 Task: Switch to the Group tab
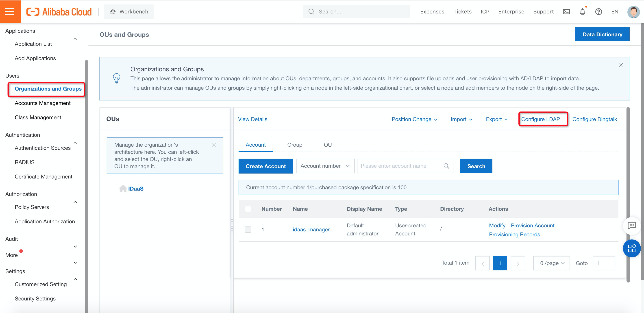(x=294, y=145)
